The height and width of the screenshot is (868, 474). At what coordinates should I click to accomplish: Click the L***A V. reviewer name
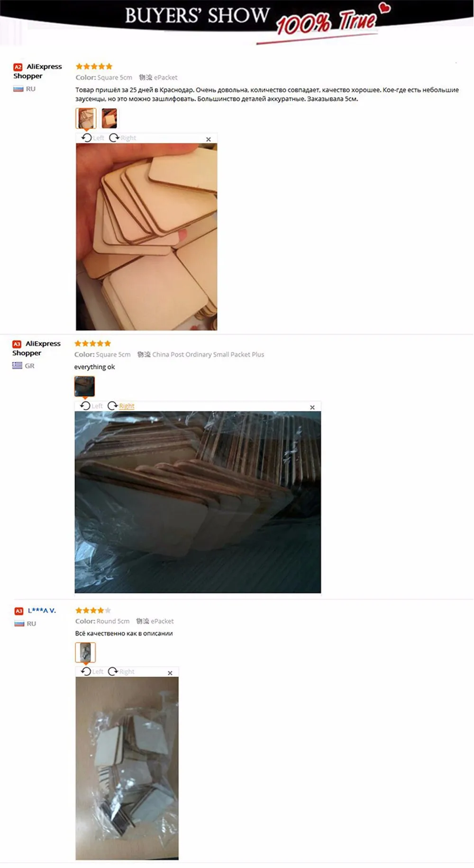[x=42, y=610]
